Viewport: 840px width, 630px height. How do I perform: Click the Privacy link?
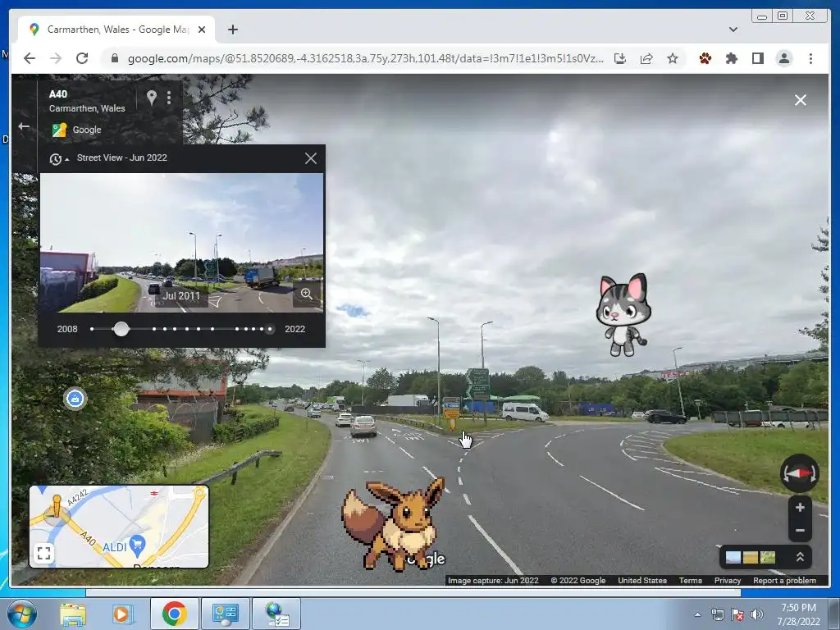728,580
